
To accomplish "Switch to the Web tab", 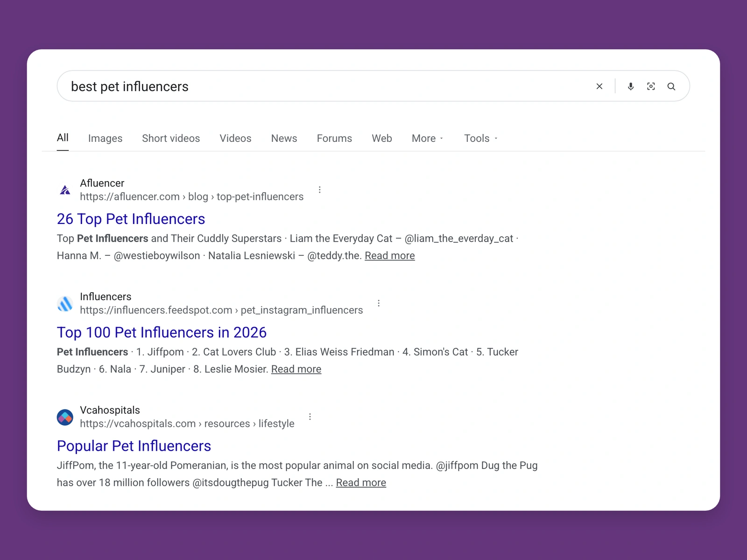I will coord(382,138).
